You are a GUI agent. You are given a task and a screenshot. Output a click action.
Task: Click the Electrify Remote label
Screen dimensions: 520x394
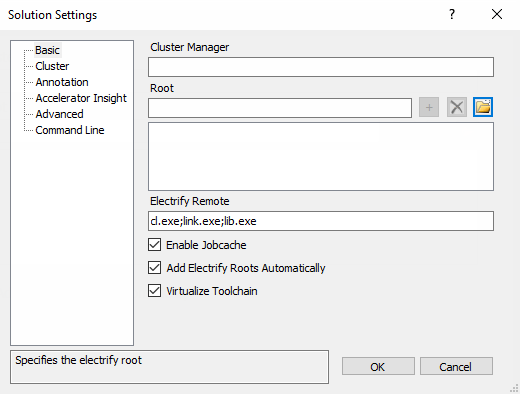[x=189, y=201]
